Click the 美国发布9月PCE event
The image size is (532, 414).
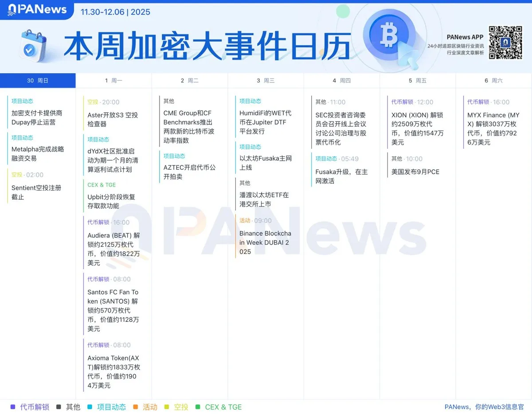pos(415,172)
